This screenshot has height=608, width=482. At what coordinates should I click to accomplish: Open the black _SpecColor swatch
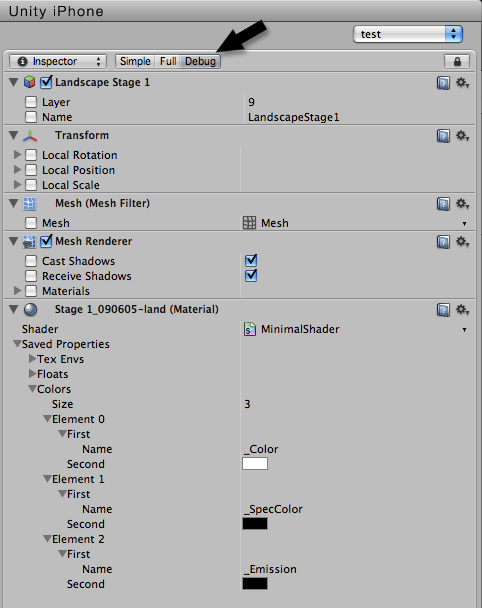(255, 524)
